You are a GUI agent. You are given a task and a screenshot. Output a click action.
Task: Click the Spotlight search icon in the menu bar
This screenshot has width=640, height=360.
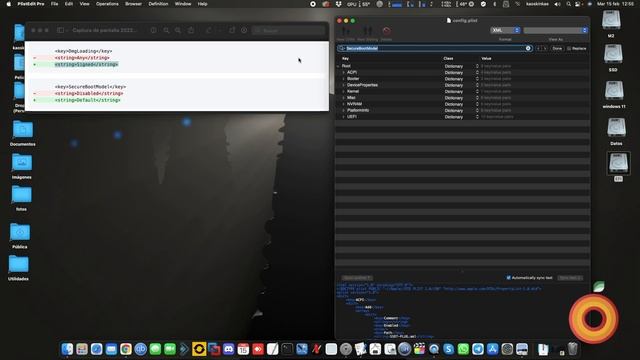pos(568,4)
